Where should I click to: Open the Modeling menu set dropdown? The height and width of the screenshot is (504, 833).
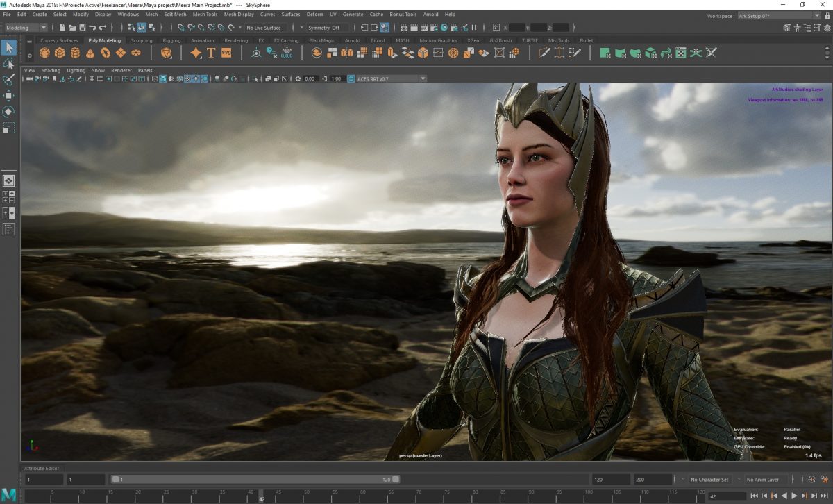(26, 28)
